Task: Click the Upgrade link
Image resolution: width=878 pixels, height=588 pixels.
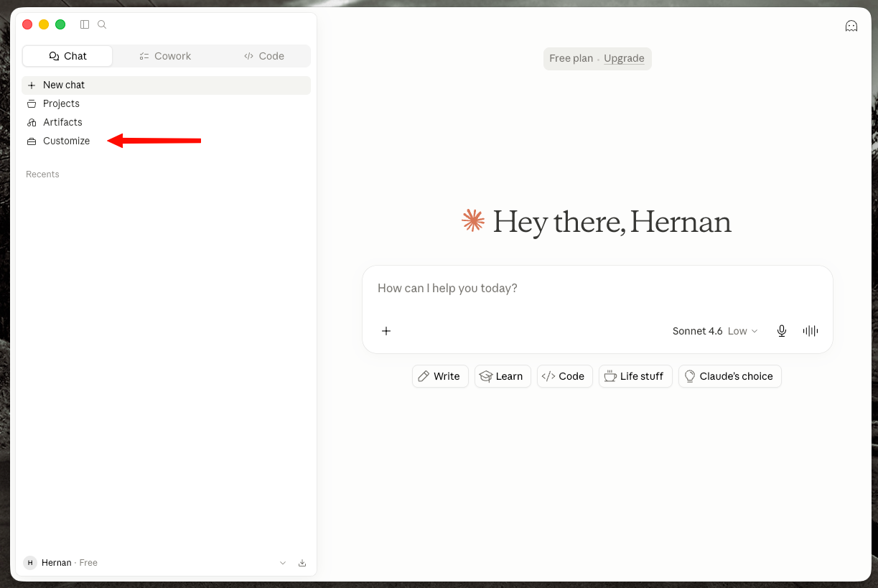Action: (624, 58)
